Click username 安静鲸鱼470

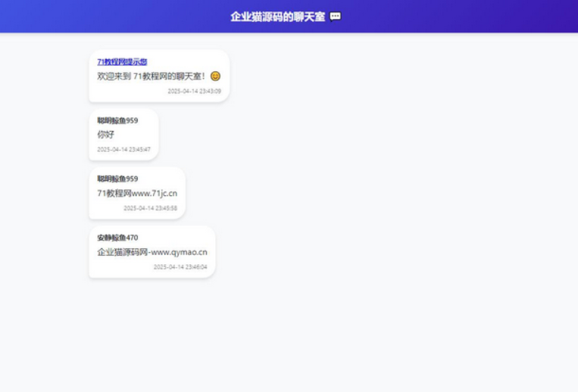tap(117, 238)
